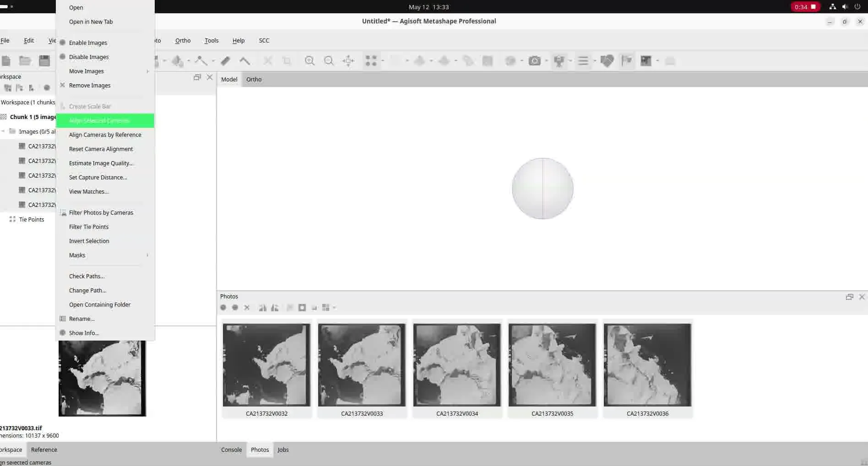
Task: Click the Enable cameras circle icon in Photos toolbar
Action: pyautogui.click(x=223, y=308)
